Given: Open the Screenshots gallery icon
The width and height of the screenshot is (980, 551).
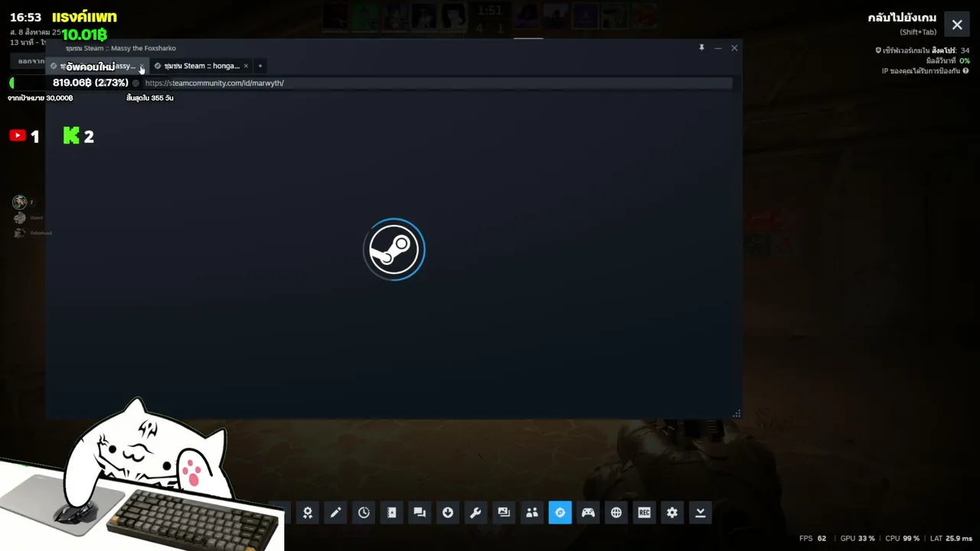Looking at the screenshot, I should coord(504,513).
